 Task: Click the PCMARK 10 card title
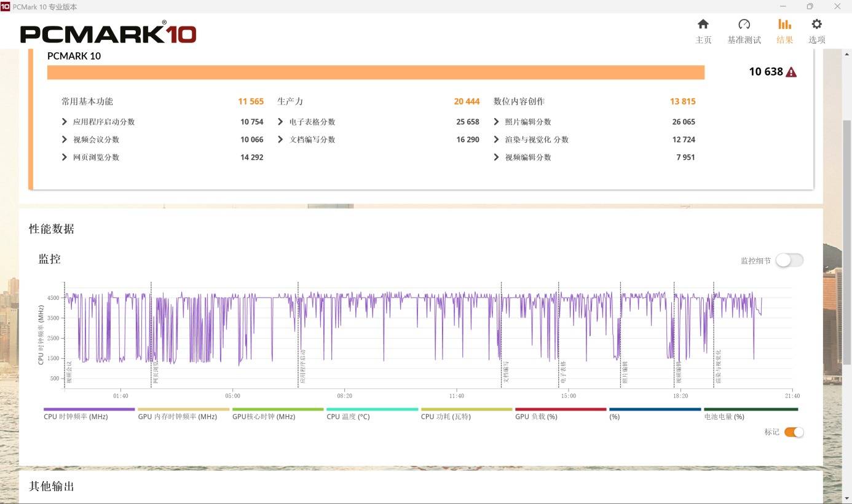[x=74, y=56]
